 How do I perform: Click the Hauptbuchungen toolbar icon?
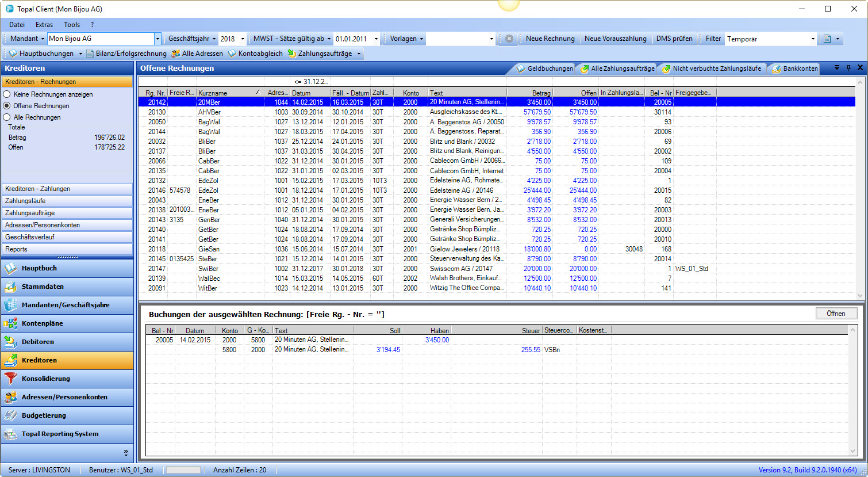pos(13,54)
